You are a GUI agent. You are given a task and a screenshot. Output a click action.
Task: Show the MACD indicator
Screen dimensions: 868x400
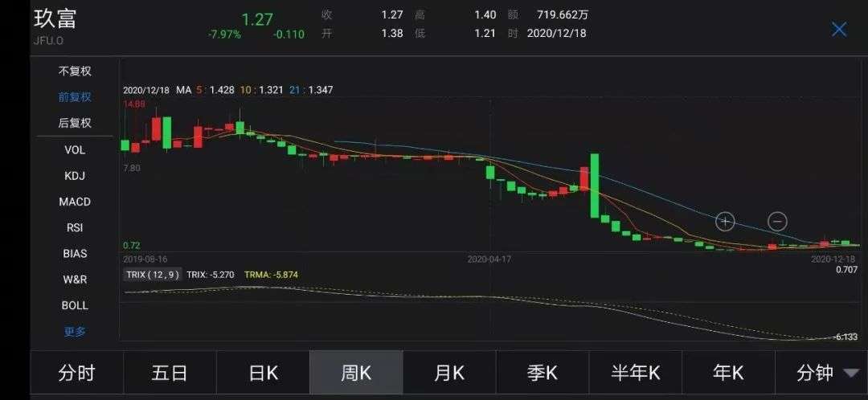tap(75, 202)
